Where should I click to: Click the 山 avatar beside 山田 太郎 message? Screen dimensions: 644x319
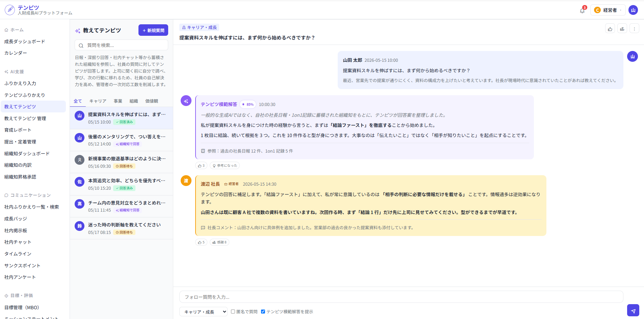pos(633,56)
